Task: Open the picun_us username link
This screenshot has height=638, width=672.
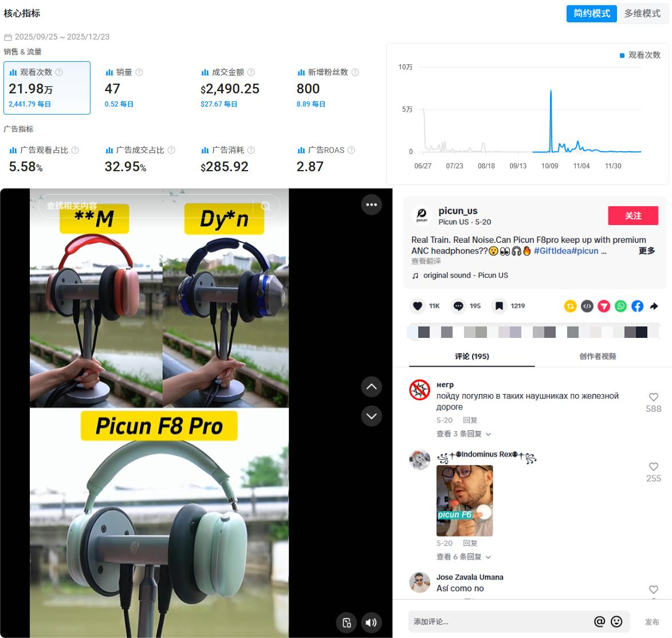Action: pyautogui.click(x=458, y=211)
